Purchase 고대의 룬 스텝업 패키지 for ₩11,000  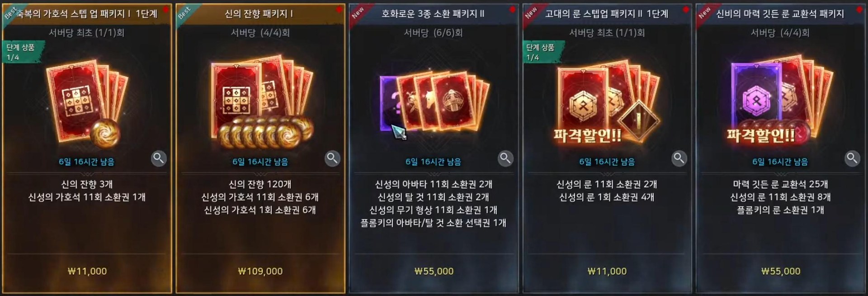607,271
